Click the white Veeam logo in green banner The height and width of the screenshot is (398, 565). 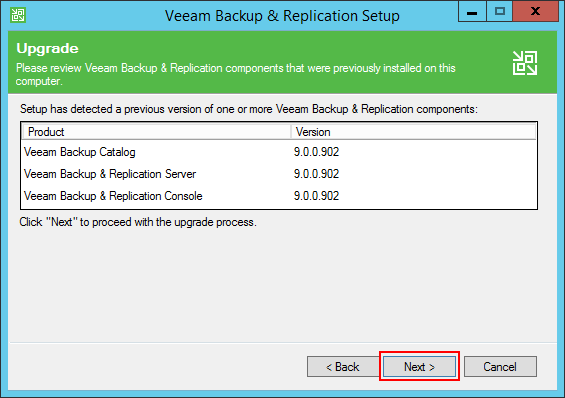click(525, 63)
